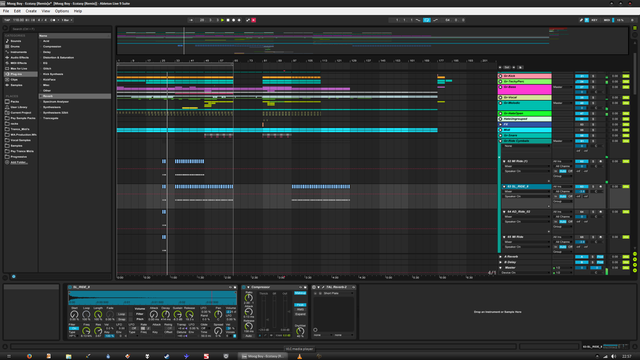640x360 pixels.
Task: Open the 83 SL_RIDE_8 Speaker On chooser
Action: click(527, 196)
